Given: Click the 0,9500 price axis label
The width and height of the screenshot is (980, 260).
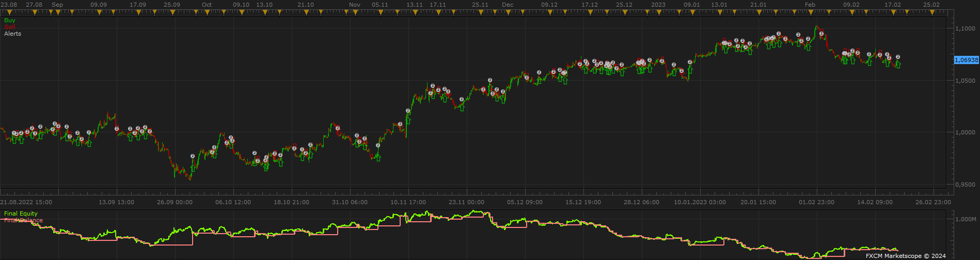Looking at the screenshot, I should (x=966, y=185).
